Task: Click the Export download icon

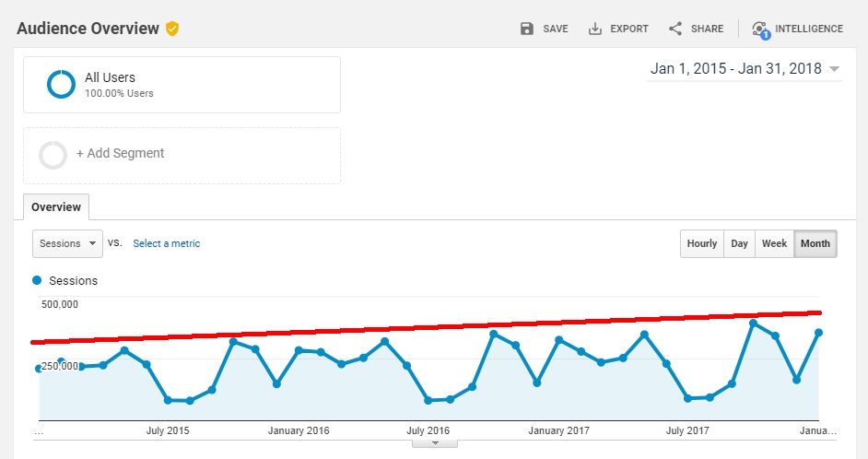Action: 595,29
